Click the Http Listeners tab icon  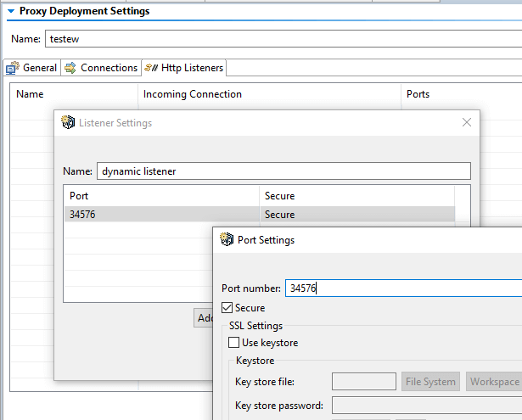pos(151,68)
